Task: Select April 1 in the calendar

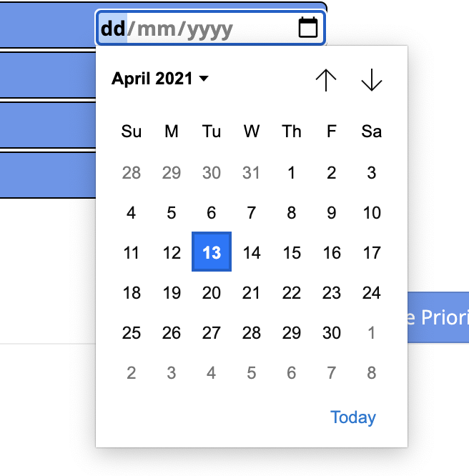Action: (x=292, y=173)
